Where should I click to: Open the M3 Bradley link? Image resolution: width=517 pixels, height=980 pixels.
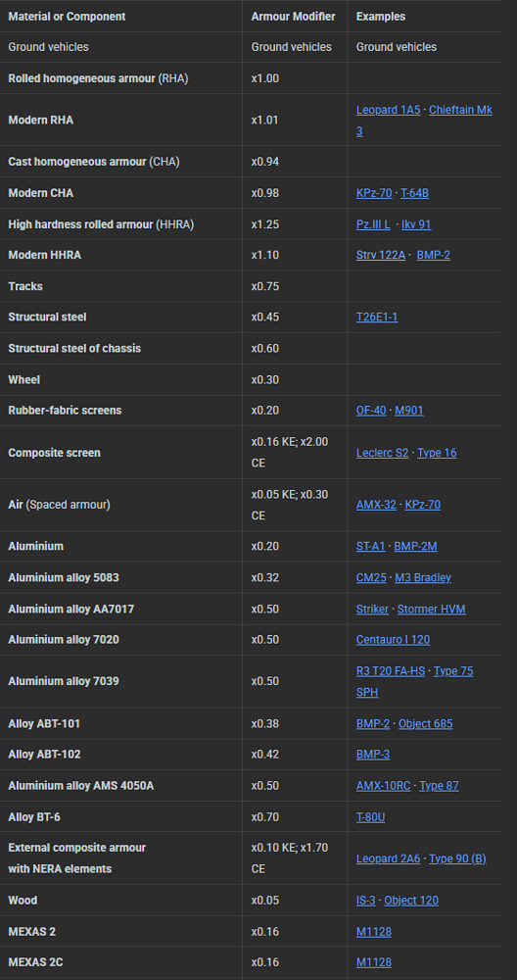click(x=423, y=577)
